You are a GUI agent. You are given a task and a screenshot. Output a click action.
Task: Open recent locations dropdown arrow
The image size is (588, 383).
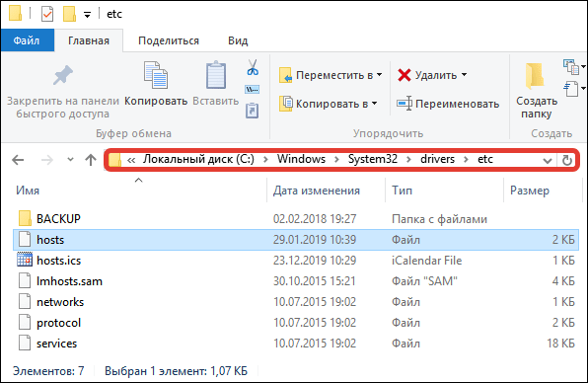click(70, 160)
